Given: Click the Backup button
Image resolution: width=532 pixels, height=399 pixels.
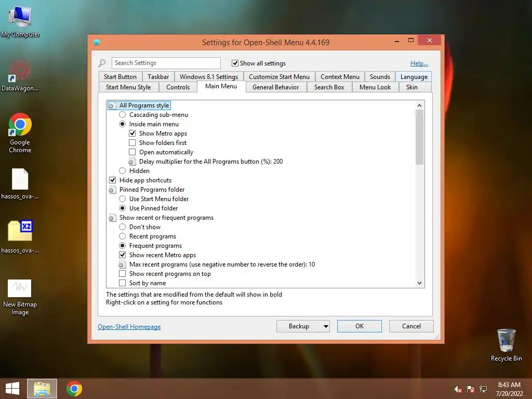Looking at the screenshot, I should click(299, 326).
